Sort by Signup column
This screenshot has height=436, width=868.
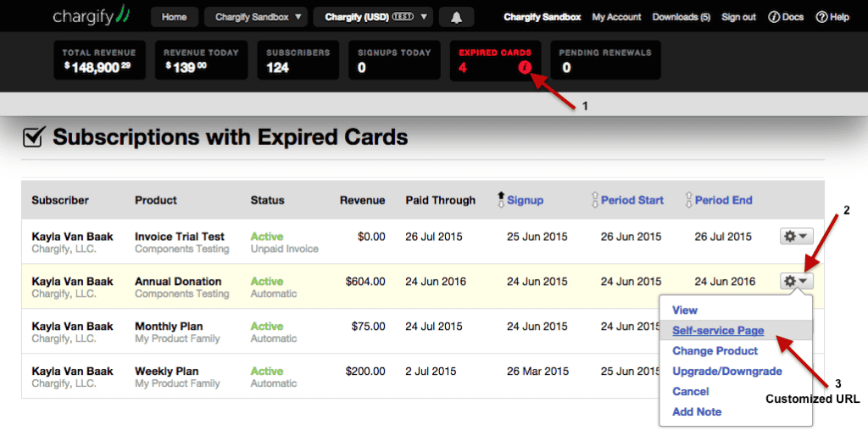[x=525, y=200]
